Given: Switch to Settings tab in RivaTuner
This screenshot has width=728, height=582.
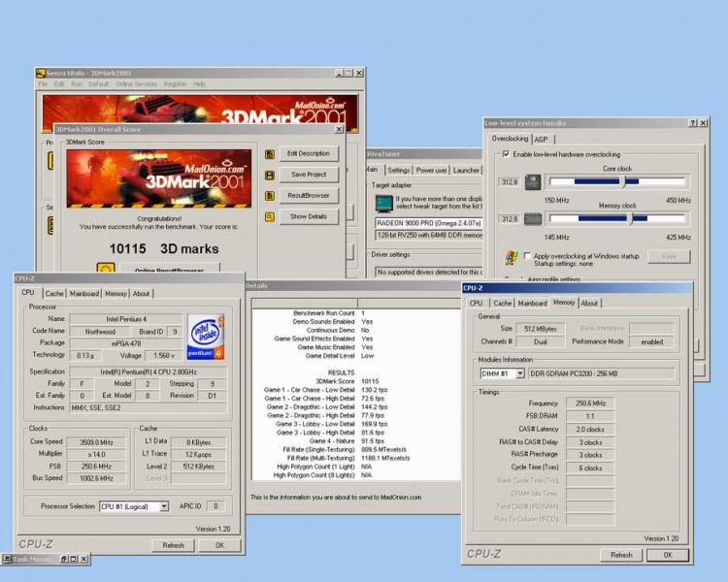Looking at the screenshot, I should [399, 171].
